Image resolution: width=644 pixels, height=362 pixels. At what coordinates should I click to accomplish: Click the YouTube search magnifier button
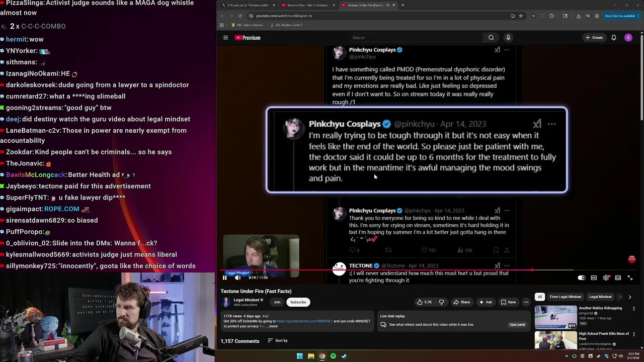click(x=491, y=38)
